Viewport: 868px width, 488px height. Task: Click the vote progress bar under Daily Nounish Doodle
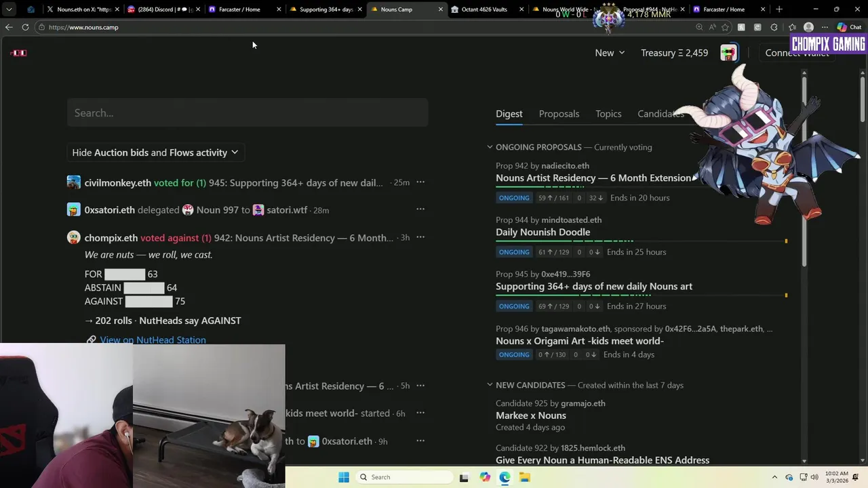pyautogui.click(x=641, y=241)
